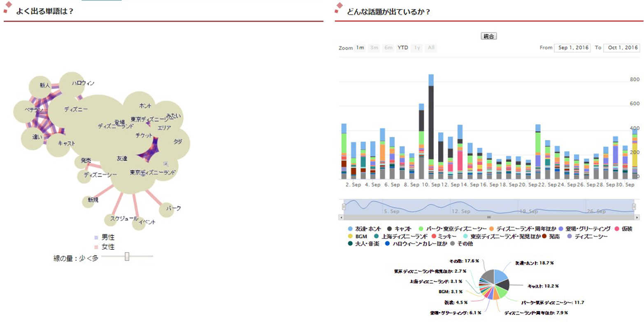
Task: Click the 女性 legend entry
Action: (x=105, y=247)
